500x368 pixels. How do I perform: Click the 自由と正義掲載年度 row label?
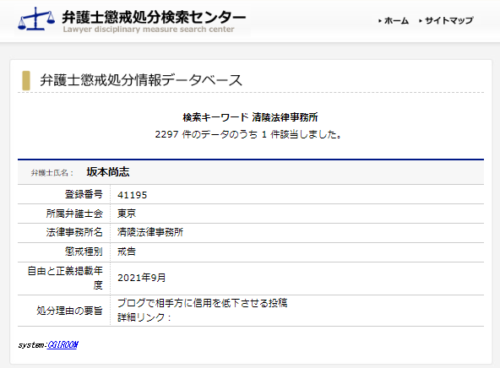point(65,278)
